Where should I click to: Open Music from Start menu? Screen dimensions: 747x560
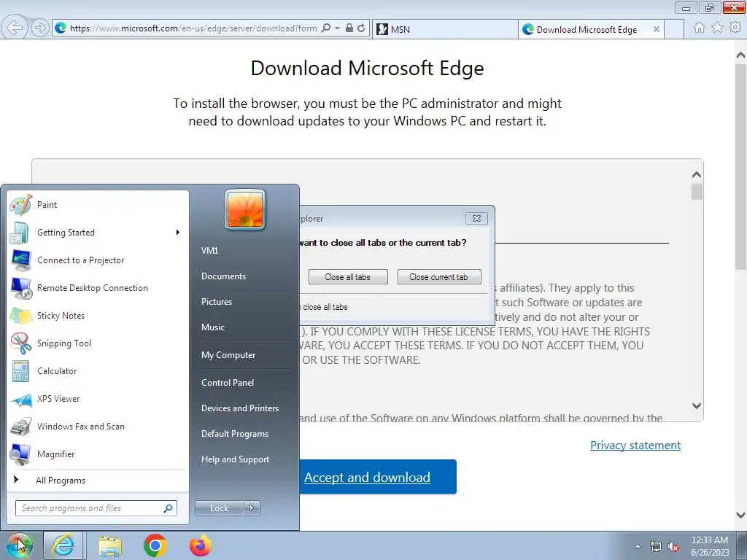pos(212,327)
